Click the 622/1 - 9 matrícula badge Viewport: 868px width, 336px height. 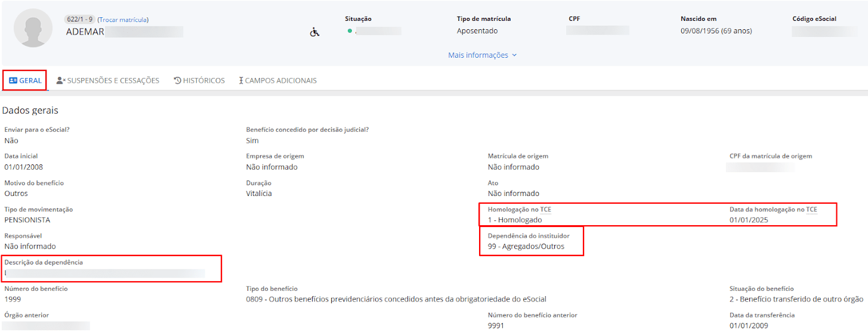pyautogui.click(x=79, y=20)
